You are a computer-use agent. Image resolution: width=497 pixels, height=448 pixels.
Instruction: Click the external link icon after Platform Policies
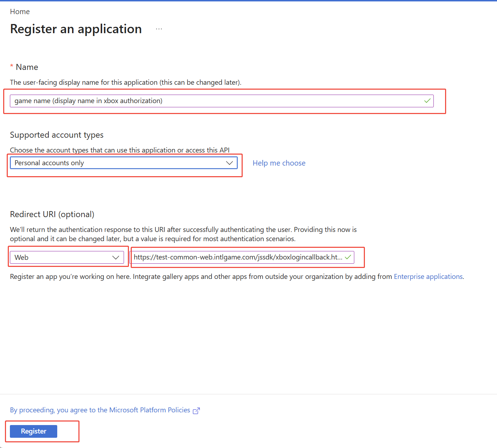click(x=196, y=411)
